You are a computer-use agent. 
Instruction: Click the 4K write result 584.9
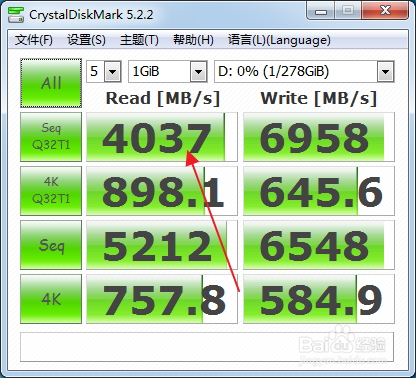319,299
